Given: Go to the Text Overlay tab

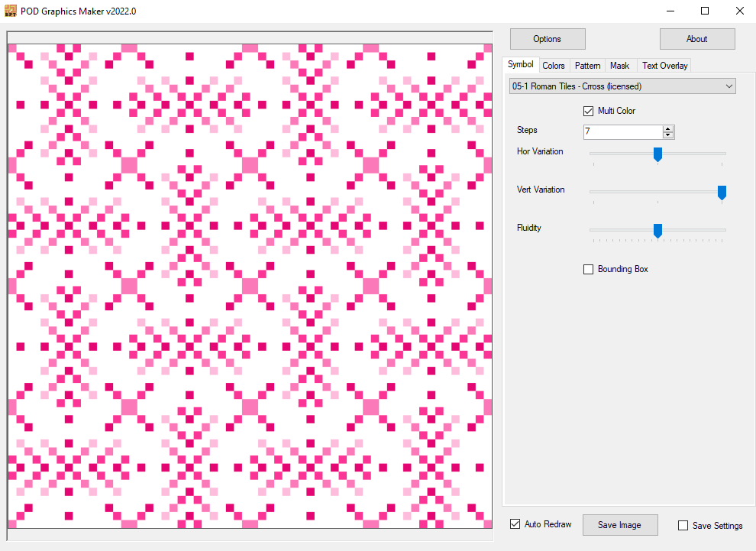Looking at the screenshot, I should pyautogui.click(x=664, y=66).
